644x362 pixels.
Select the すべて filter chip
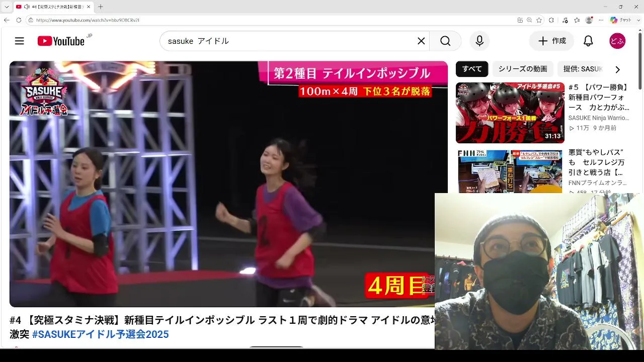pyautogui.click(x=472, y=69)
